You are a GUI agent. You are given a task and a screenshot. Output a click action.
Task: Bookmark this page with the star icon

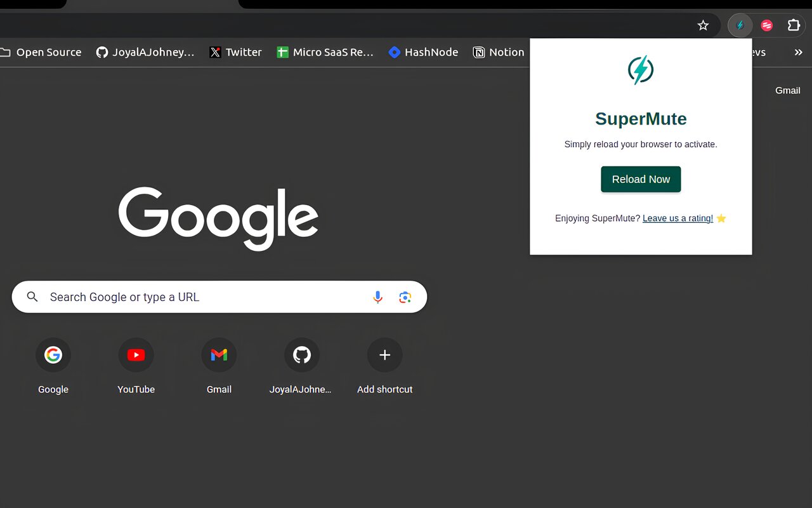click(x=703, y=25)
